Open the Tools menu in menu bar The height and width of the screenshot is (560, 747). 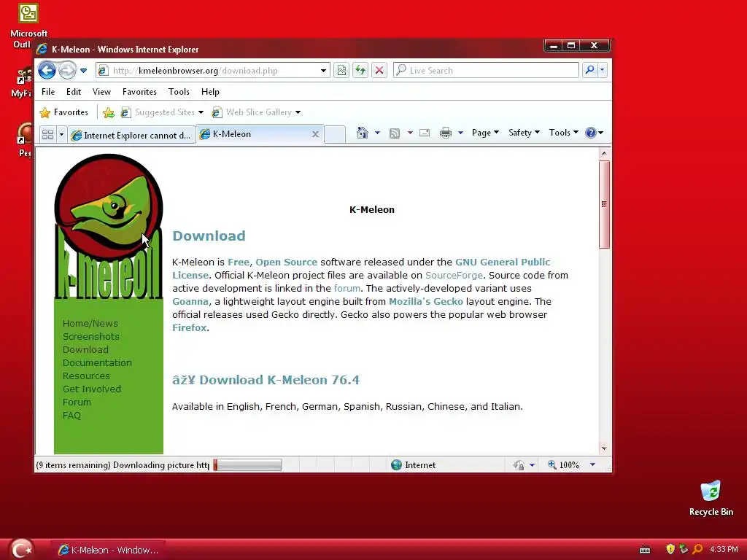[179, 91]
